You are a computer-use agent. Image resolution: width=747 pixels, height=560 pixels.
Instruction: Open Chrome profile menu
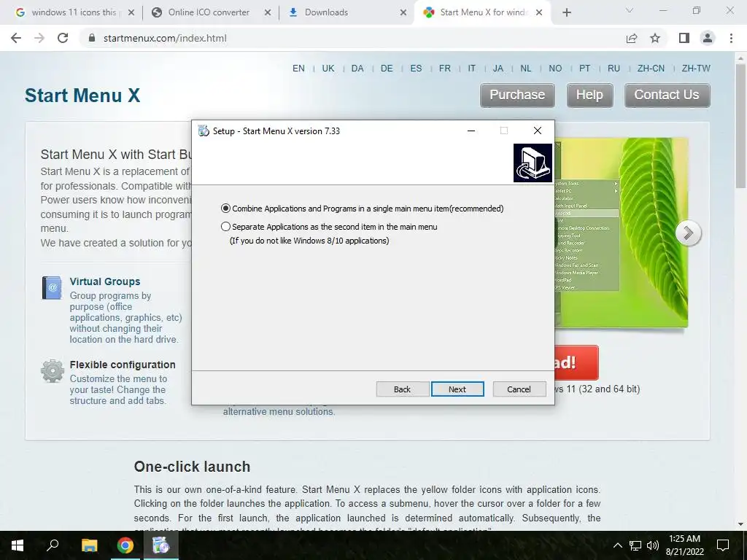click(x=708, y=38)
